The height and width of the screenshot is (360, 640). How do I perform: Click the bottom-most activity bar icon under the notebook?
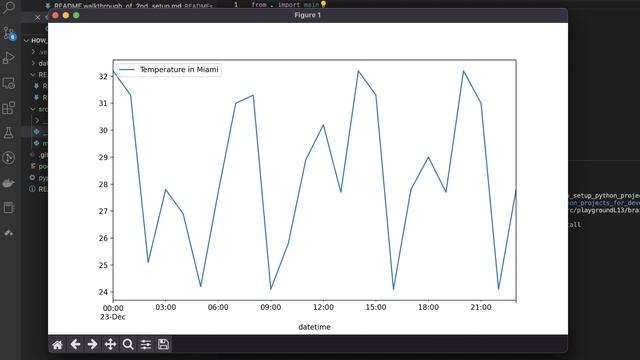9,233
